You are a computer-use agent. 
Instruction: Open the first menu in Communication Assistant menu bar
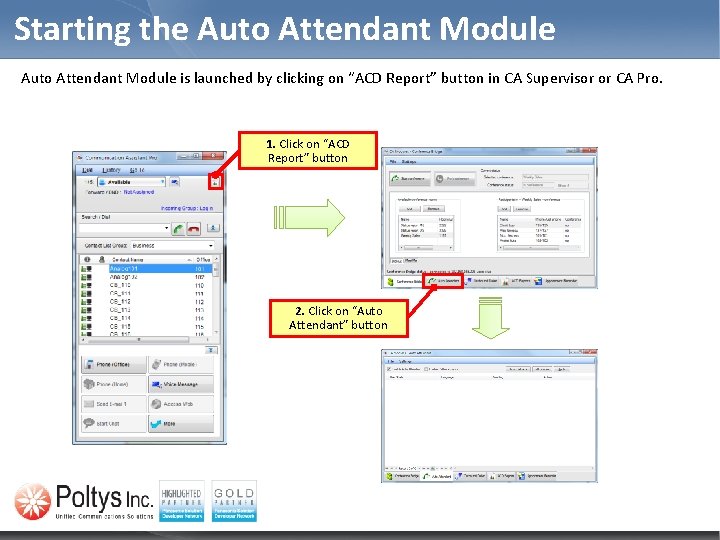[x=87, y=170]
